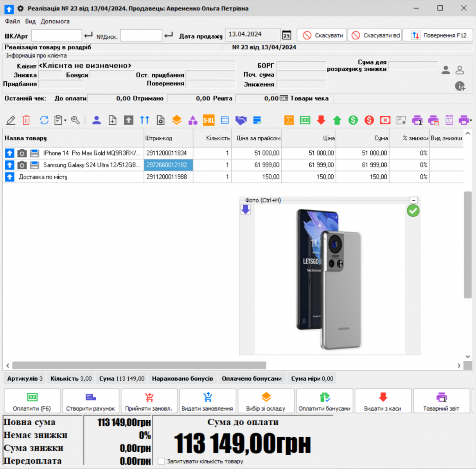This screenshot has width=476, height=469.
Task: Click the red trash delete icon in toolbar
Action: pos(26,120)
